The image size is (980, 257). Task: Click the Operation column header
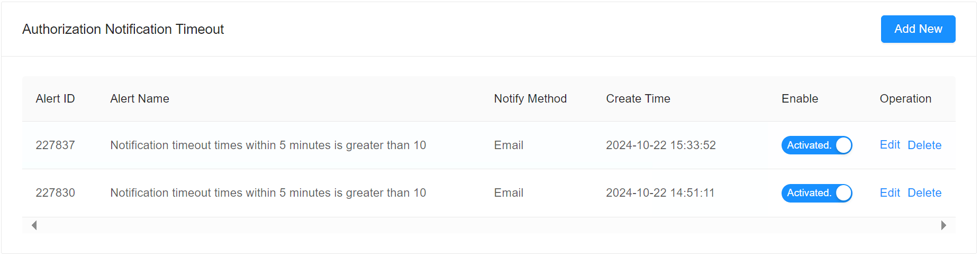[905, 99]
